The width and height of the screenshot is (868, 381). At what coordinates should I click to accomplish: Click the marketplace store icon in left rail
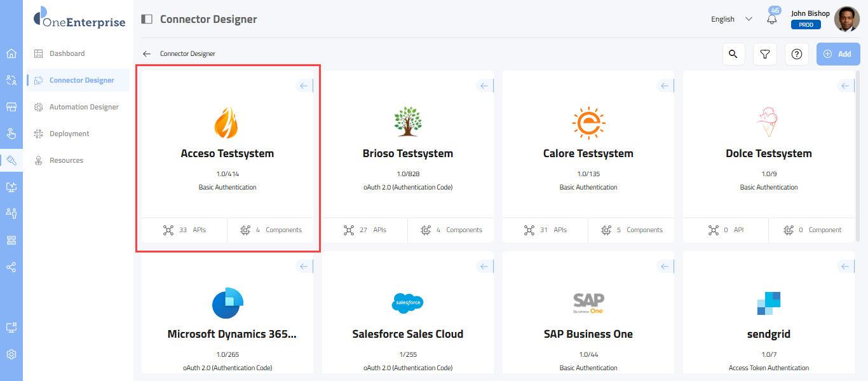click(x=11, y=107)
